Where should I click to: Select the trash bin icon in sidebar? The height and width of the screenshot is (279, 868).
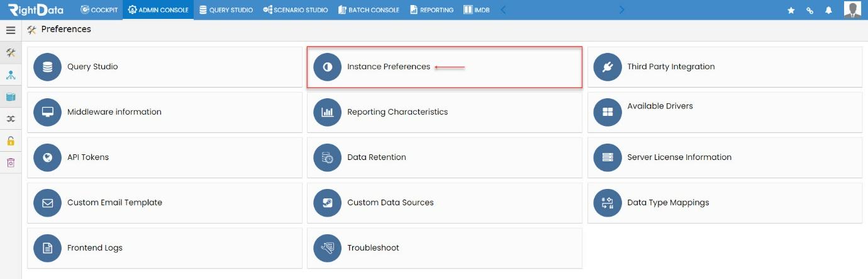(11, 162)
